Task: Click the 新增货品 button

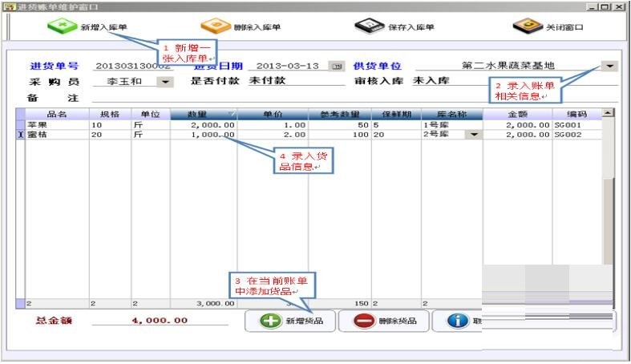Action: click(290, 321)
